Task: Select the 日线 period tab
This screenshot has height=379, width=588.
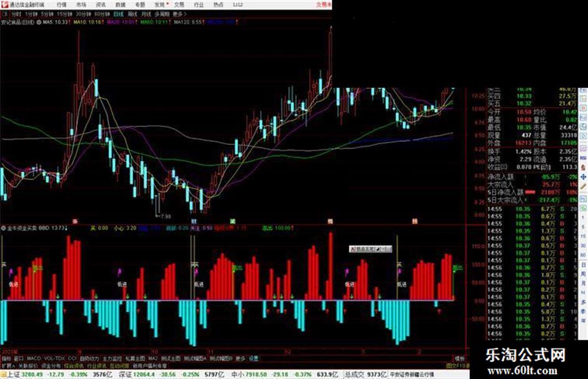Action: coord(118,14)
